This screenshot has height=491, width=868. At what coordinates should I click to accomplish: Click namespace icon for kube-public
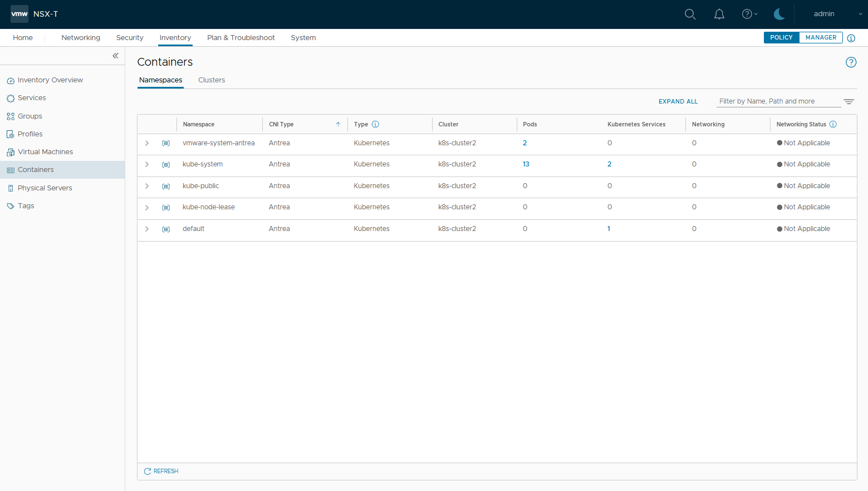coord(166,186)
